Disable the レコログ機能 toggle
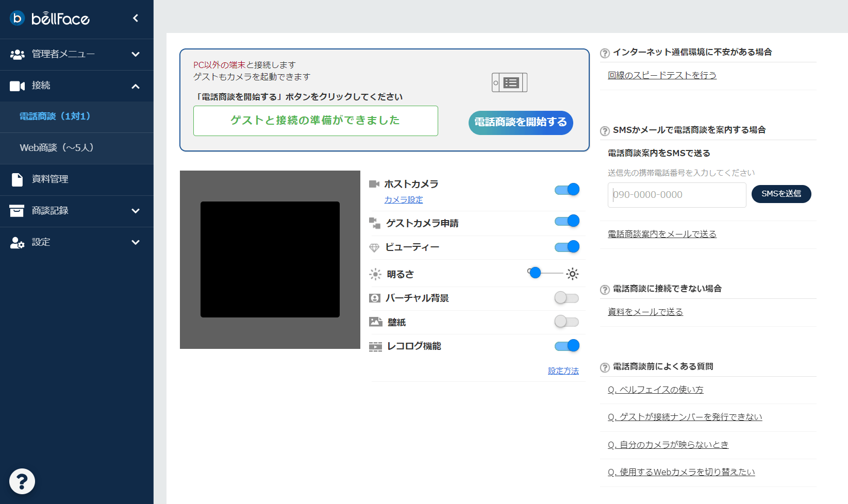The height and width of the screenshot is (504, 848). tap(567, 346)
